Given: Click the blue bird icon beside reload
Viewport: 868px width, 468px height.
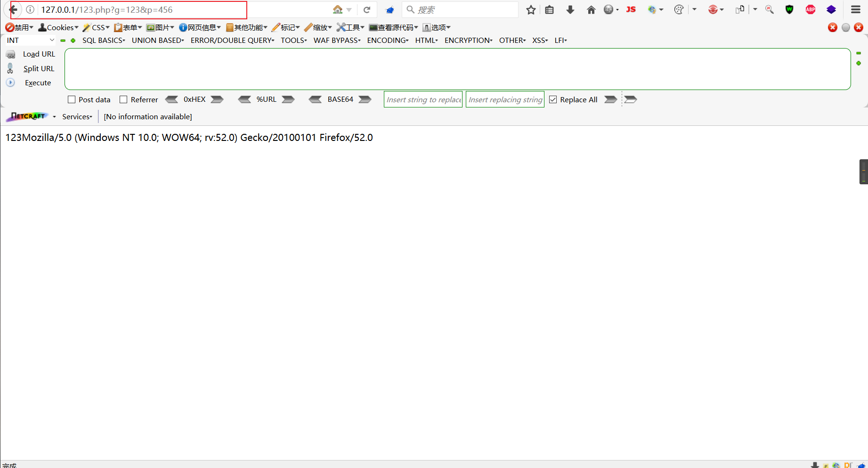Looking at the screenshot, I should coord(390,10).
